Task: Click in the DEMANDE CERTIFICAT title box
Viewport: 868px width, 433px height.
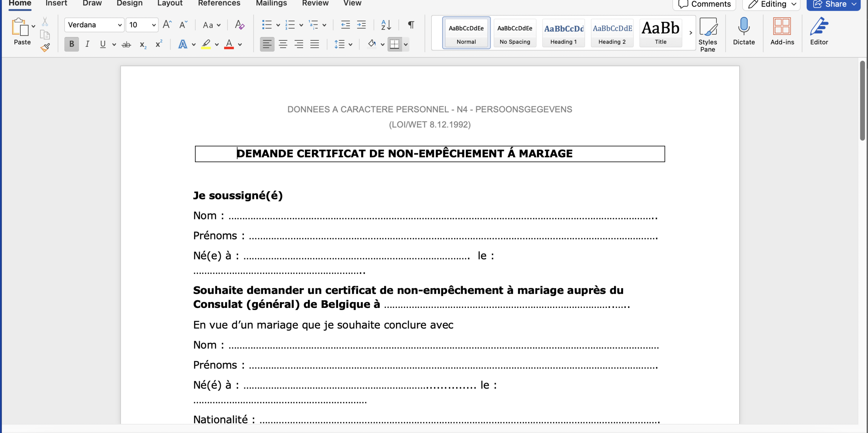Action: 430,154
